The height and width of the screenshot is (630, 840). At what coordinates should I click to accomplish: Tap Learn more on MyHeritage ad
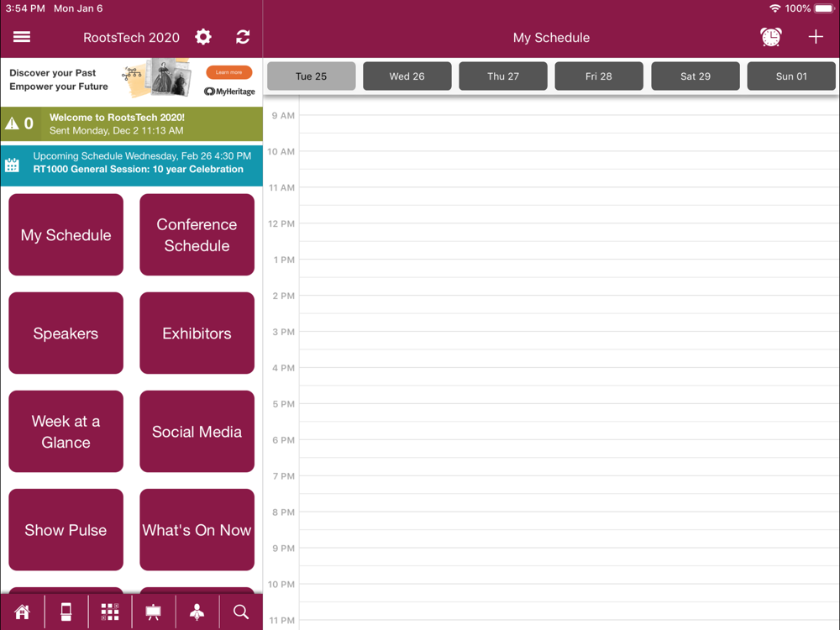[228, 72]
